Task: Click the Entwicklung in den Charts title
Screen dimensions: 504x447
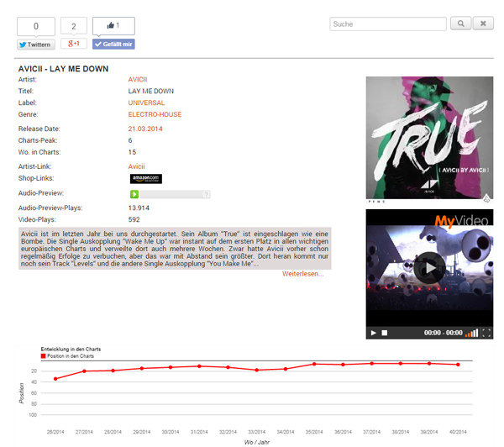Action: (71, 349)
